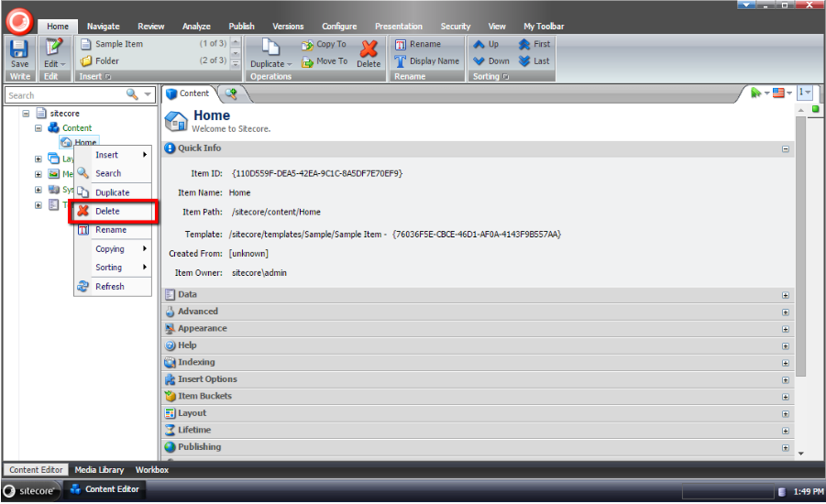Click the Sitecore red logo button

(x=20, y=21)
